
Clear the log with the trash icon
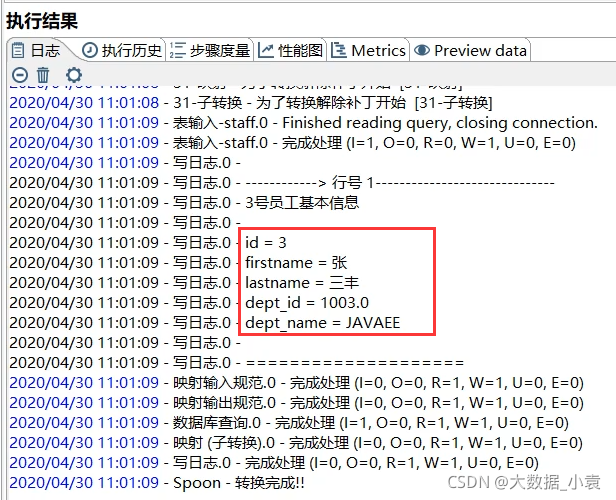tap(43, 75)
